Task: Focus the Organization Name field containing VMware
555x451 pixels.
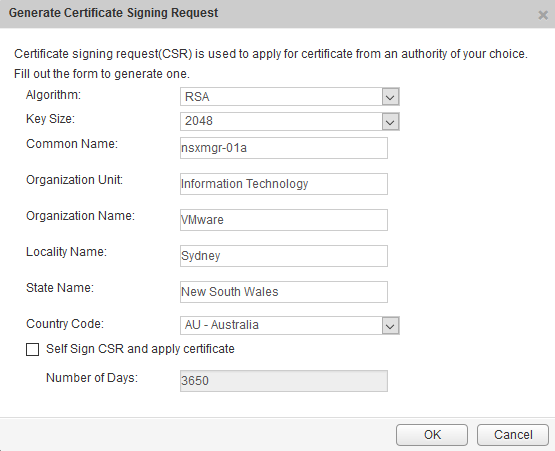Action: pos(284,220)
